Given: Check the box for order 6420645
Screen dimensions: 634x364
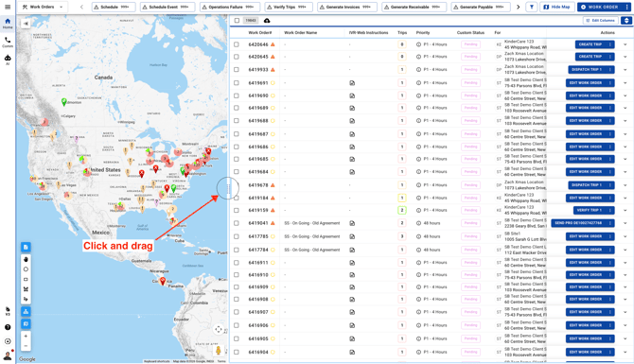Looking at the screenshot, I should tap(237, 57).
